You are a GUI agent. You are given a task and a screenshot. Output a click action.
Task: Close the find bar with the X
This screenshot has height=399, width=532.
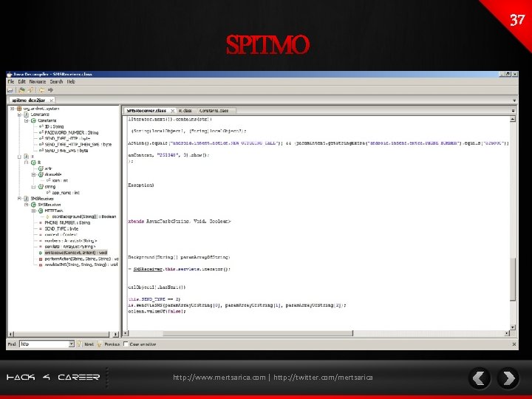(x=514, y=344)
